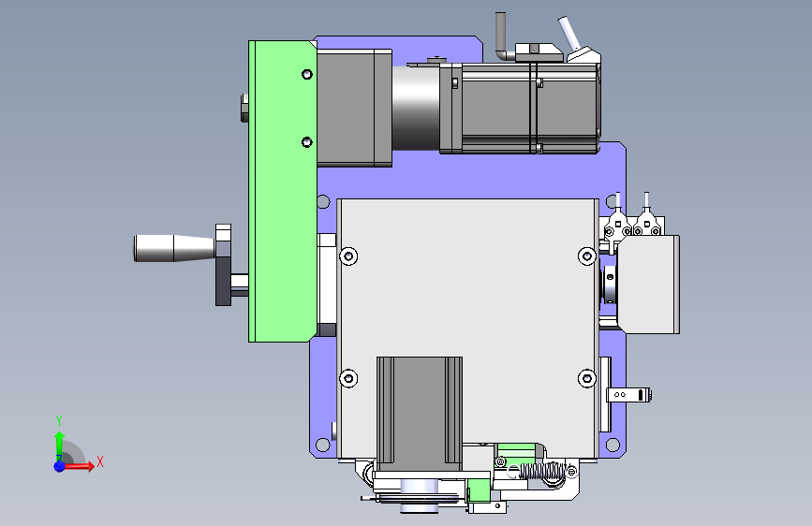812x526 pixels.
Task: Click the green Y axis arrow of triad
Action: pyautogui.click(x=59, y=446)
